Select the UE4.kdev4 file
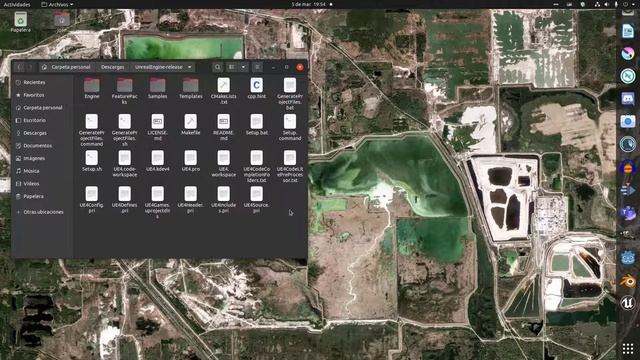The height and width of the screenshot is (360, 640). 158,160
